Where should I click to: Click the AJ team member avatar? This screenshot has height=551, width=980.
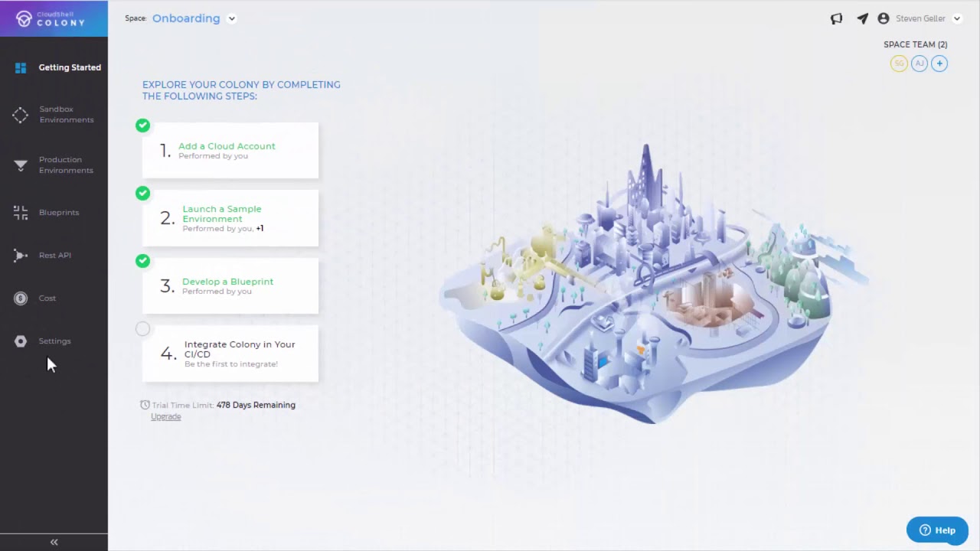click(920, 64)
